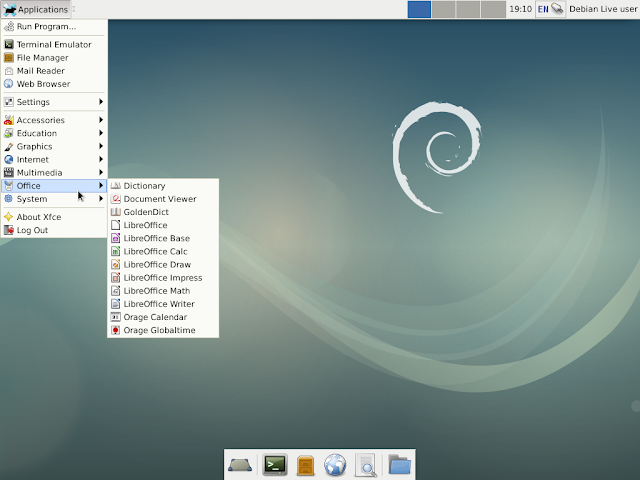Click the Accessories category icon
This screenshot has height=480, width=640.
tap(9, 120)
